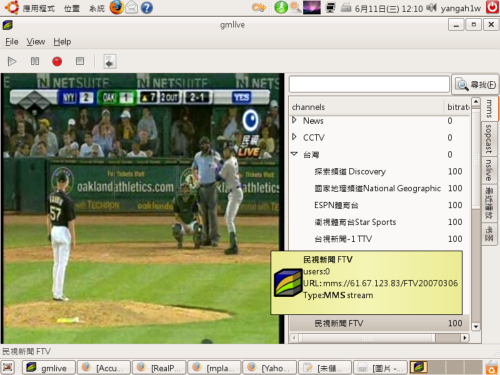Image resolution: width=500 pixels, height=375 pixels.
Task: Click the yangah1w user name
Action: [461, 8]
